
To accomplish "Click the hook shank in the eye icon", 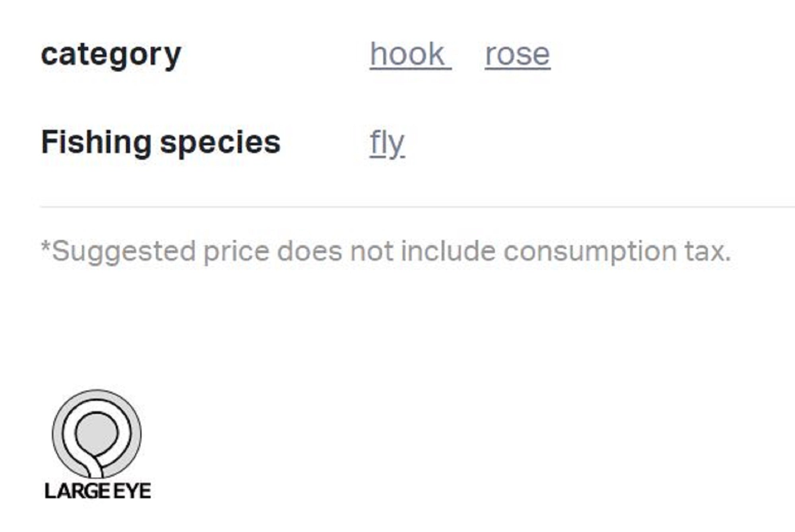I will (x=97, y=468).
